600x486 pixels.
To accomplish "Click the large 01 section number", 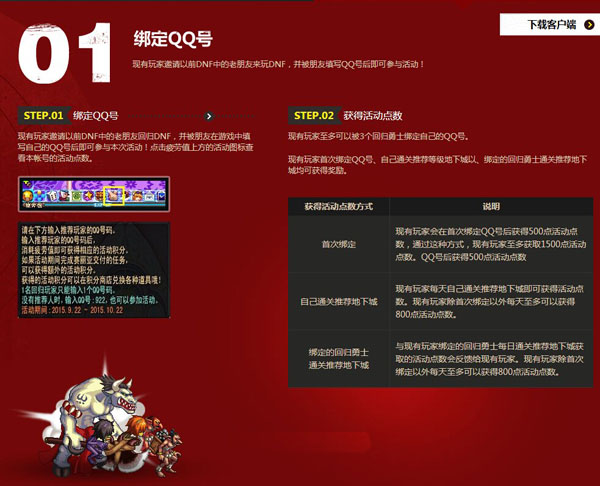I will point(64,53).
